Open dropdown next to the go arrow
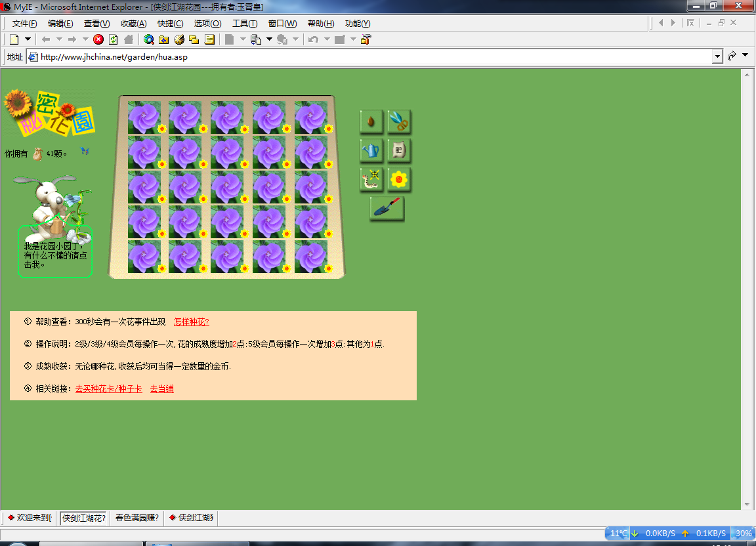Image resolution: width=756 pixels, height=546 pixels. point(745,56)
